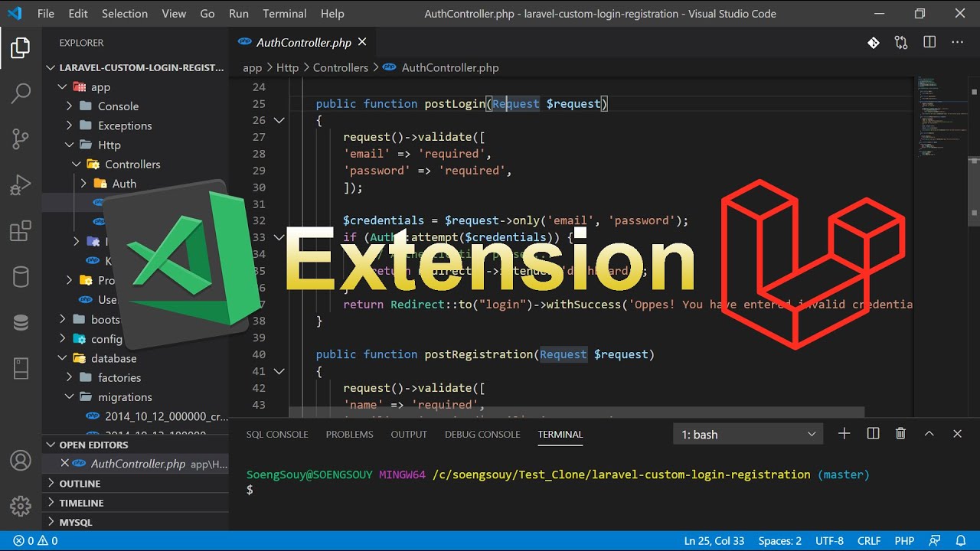Image resolution: width=980 pixels, height=551 pixels.
Task: Open the Help menu
Action: point(332,14)
